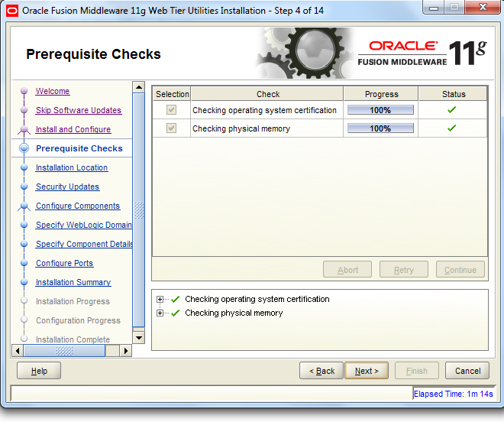This screenshot has width=504, height=422.
Task: Click the Installation Progress step bullet icon
Action: click(x=24, y=300)
